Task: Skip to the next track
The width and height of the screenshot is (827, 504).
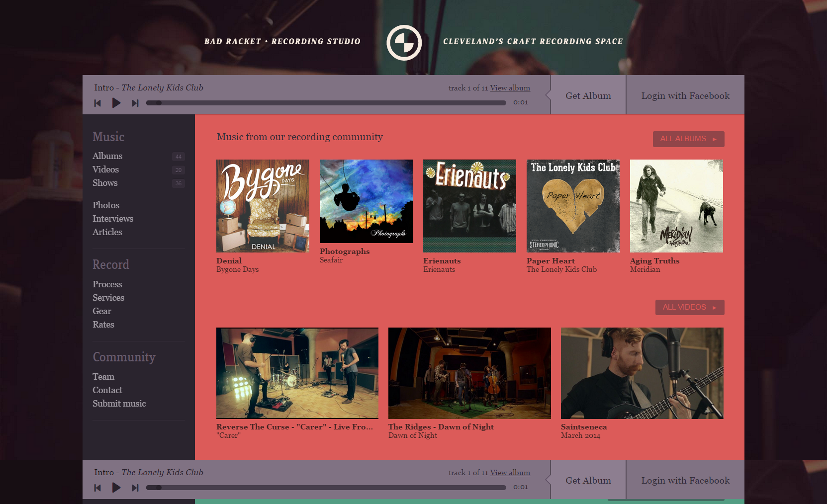Action: (x=135, y=103)
